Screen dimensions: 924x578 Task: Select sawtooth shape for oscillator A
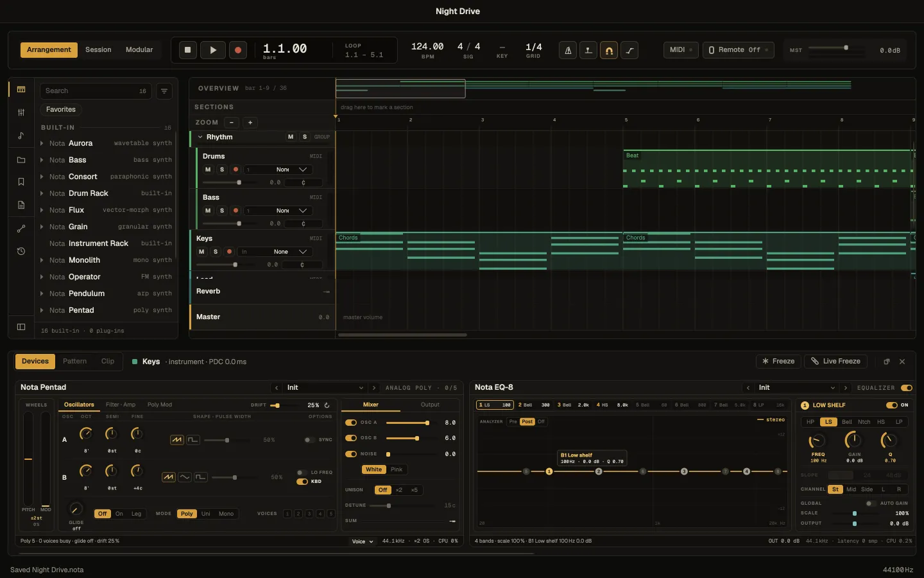pyautogui.click(x=177, y=440)
